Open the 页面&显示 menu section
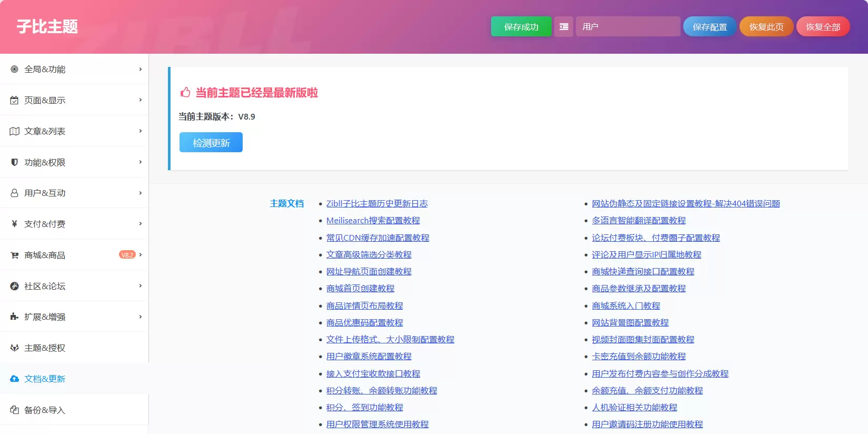The height and width of the screenshot is (434, 868). [74, 100]
